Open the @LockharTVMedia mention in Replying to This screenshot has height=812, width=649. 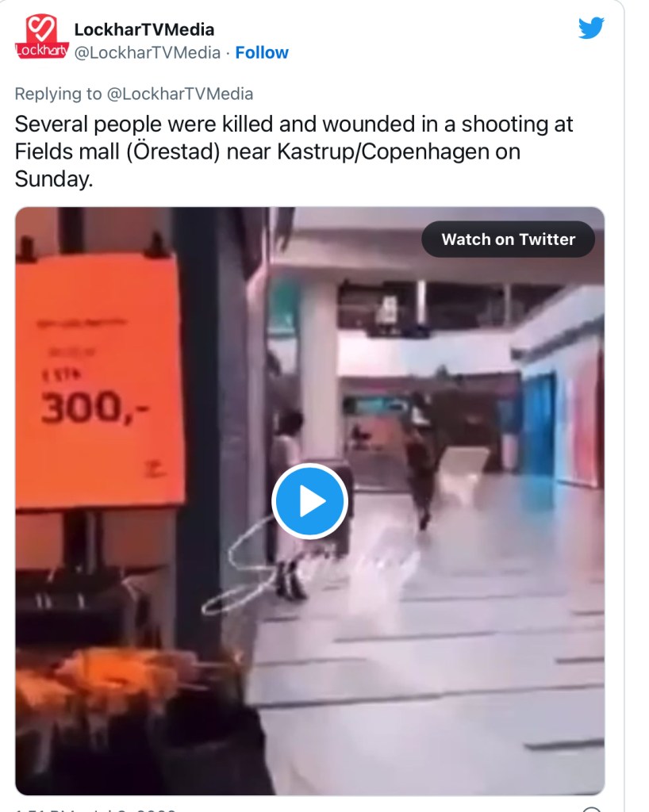(x=180, y=94)
